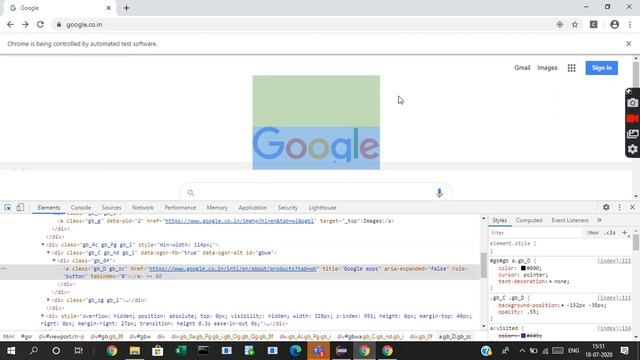Viewport: 640px width, 360px height.
Task: Expand the background-position shorthand property
Action: click(563, 305)
